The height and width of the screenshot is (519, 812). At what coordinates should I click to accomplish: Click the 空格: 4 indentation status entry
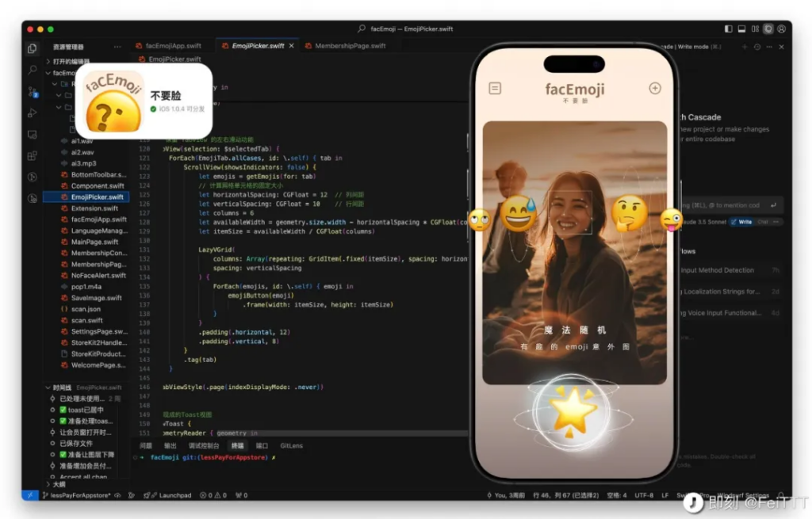coord(616,495)
